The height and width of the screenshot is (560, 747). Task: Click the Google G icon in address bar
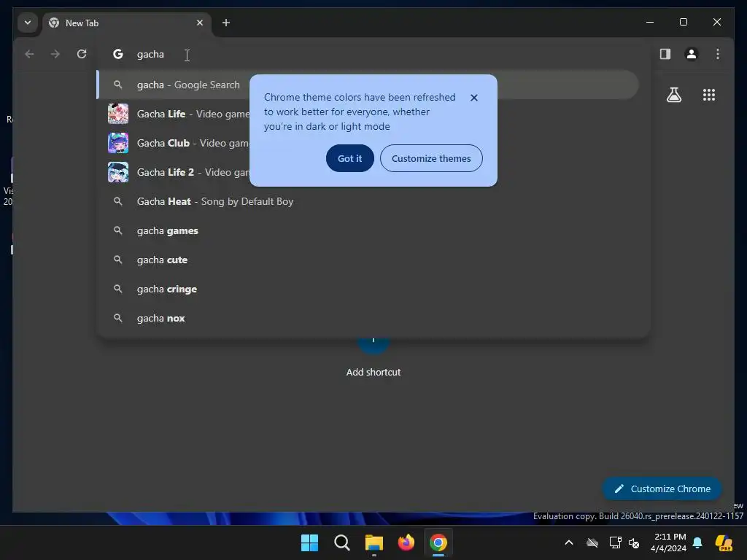click(x=117, y=54)
